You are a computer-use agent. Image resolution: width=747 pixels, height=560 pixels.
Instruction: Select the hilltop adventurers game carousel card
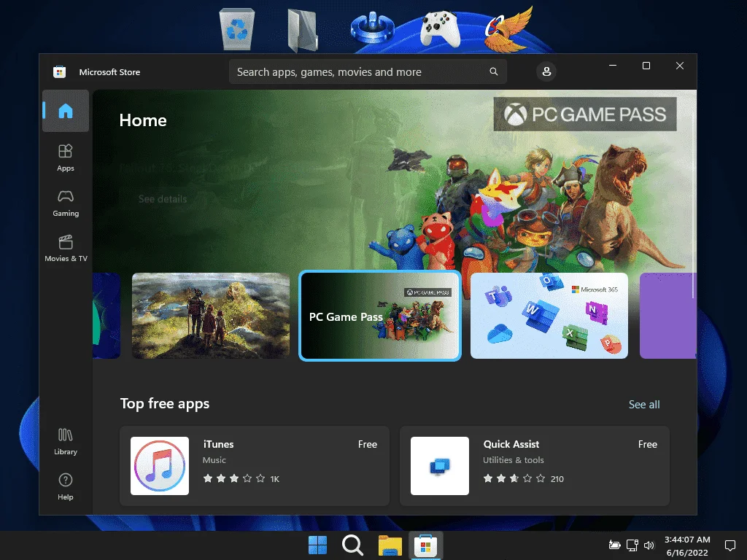pos(211,316)
